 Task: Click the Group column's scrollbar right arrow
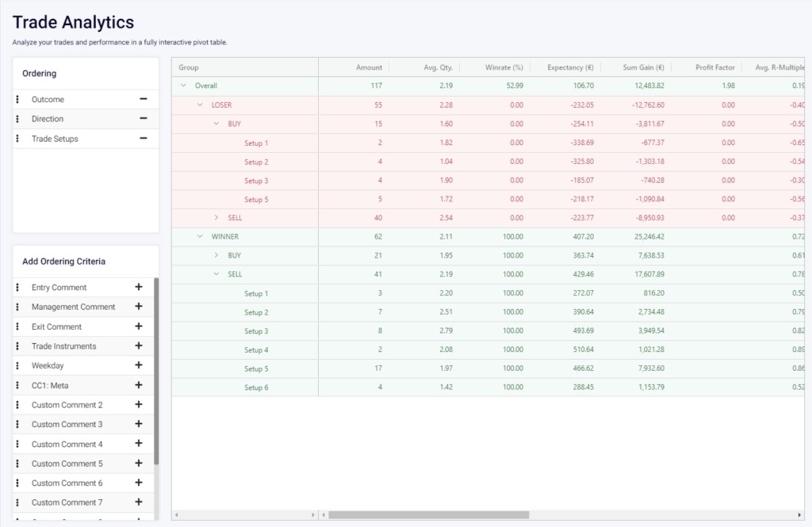tap(312, 514)
